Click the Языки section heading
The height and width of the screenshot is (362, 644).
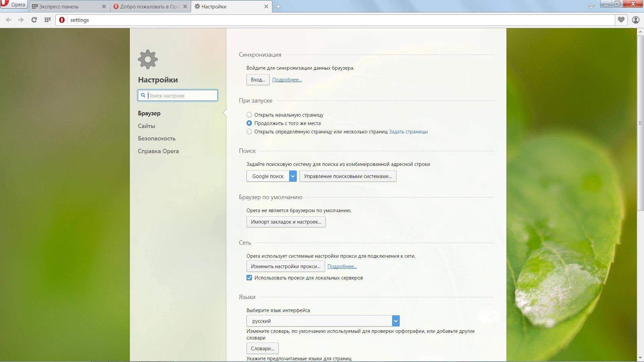[x=247, y=297]
